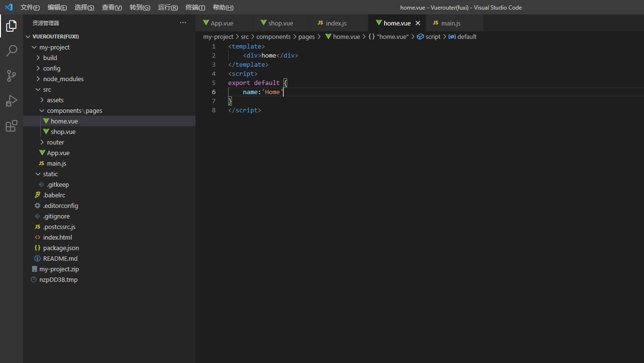Image resolution: width=644 pixels, height=363 pixels.
Task: Select the .gitkeep file
Action: click(109, 184)
